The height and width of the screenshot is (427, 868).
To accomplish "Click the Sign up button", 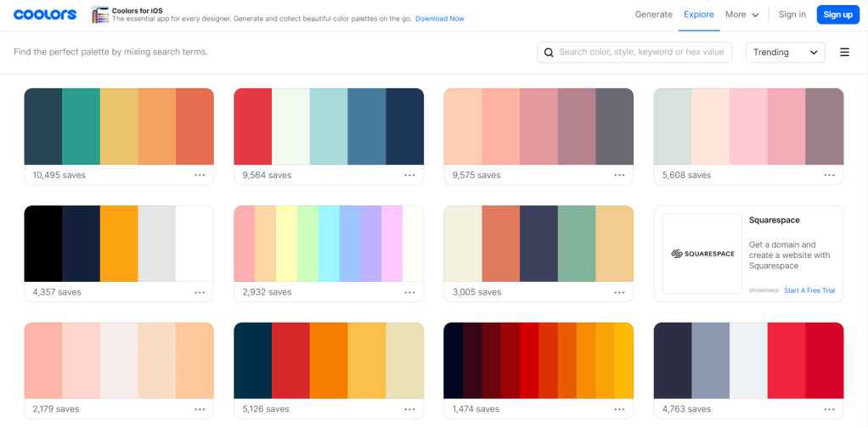I will coord(837,14).
